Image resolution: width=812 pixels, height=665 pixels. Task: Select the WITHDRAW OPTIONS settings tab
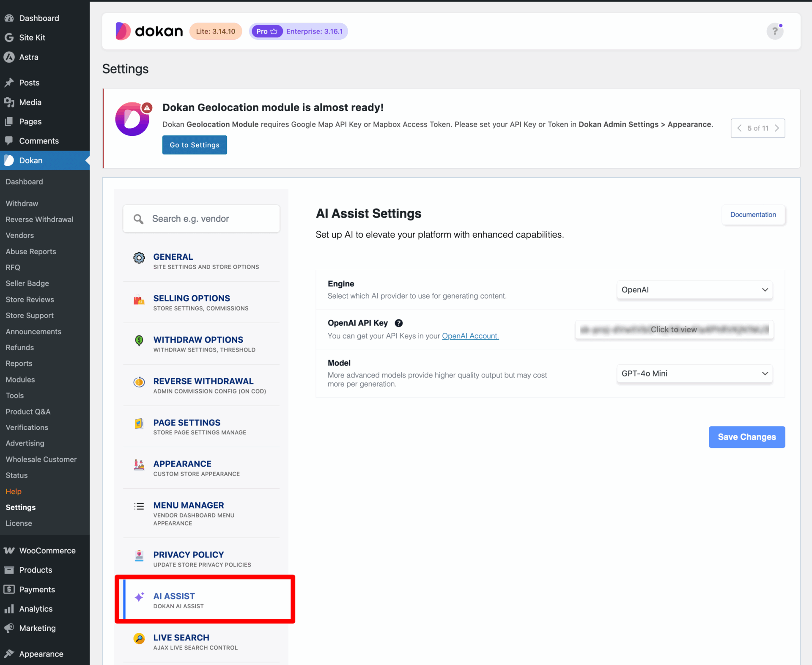click(201, 344)
